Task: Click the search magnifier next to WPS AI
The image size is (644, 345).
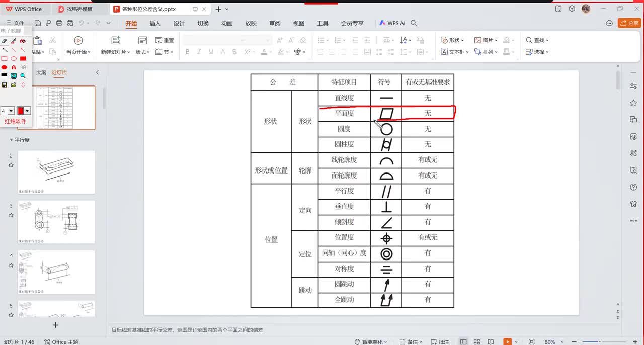Action: coord(414,23)
